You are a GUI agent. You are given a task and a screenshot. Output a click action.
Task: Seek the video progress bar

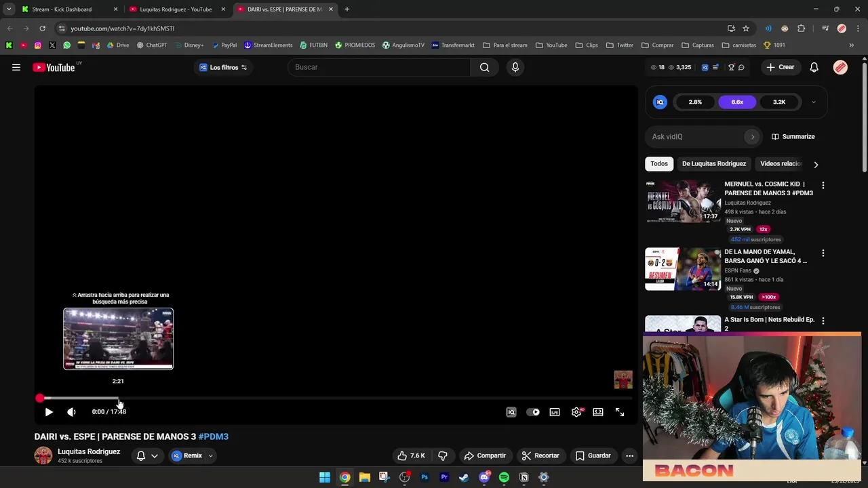tap(336, 399)
